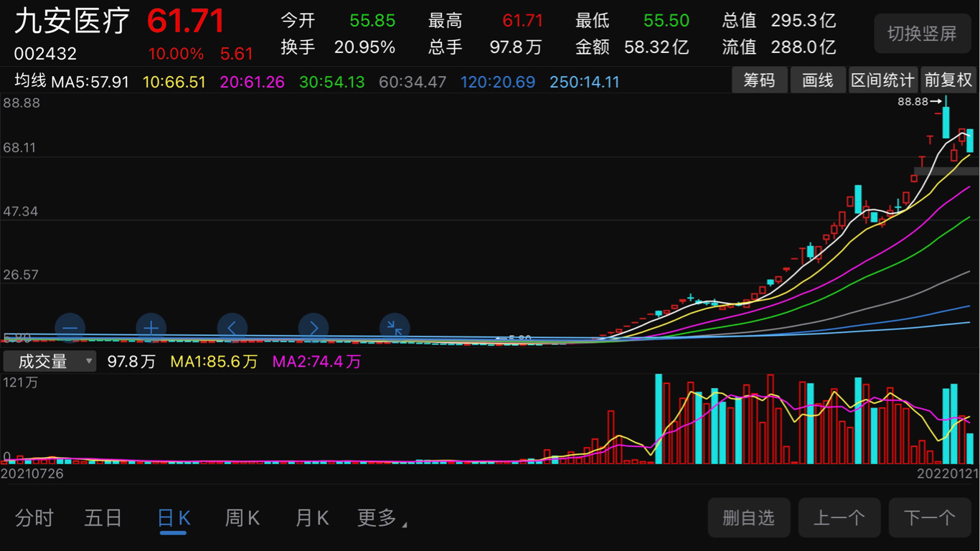
Task: Go to 下一个 stock
Action: pos(930,518)
